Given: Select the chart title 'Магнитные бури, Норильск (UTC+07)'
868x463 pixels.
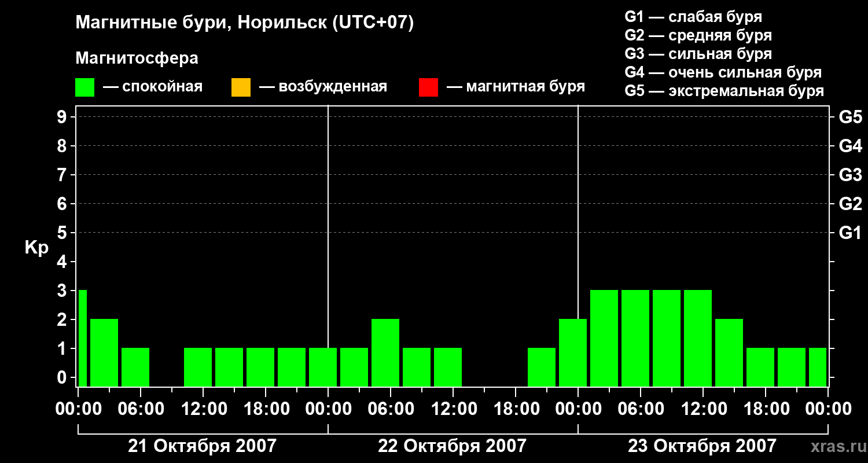Looking at the screenshot, I should pyautogui.click(x=245, y=23).
